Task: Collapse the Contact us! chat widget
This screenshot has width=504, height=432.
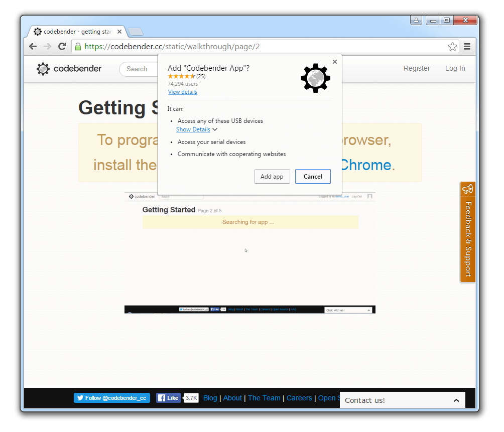Action: [x=456, y=400]
